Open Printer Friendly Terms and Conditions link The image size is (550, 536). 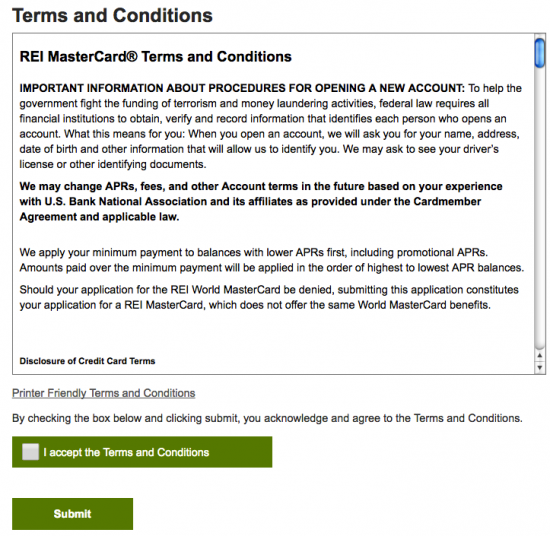(x=103, y=393)
